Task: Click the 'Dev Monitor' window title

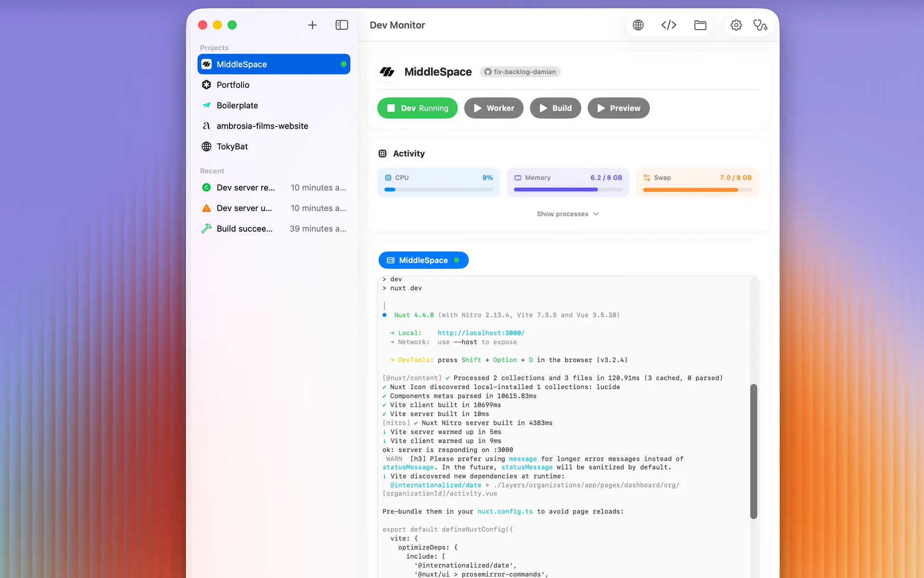Action: (398, 25)
